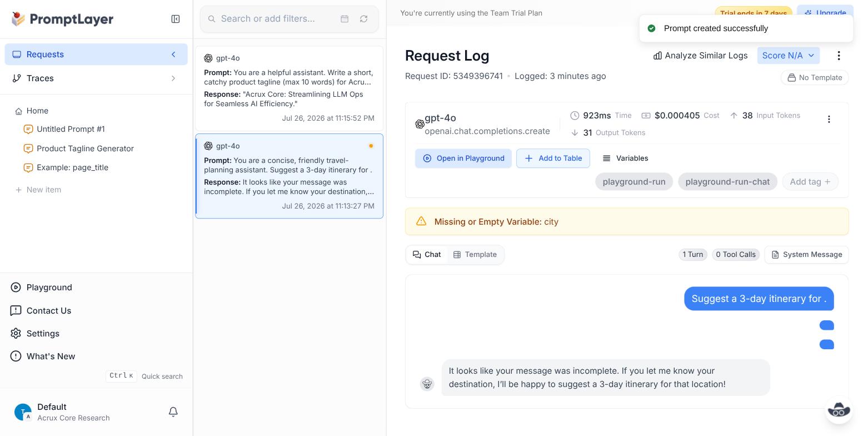868x436 pixels.
Task: Open the Score N/A dropdown
Action: click(788, 56)
